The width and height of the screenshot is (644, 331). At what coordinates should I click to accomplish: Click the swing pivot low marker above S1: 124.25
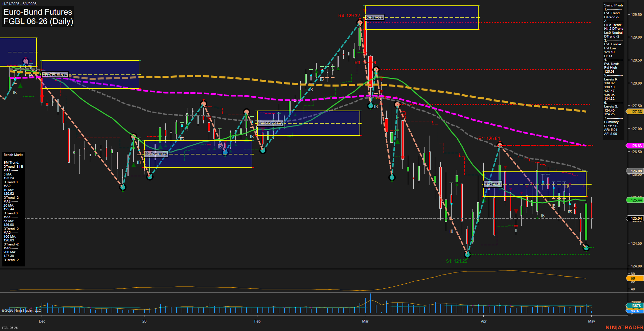pyautogui.click(x=467, y=254)
